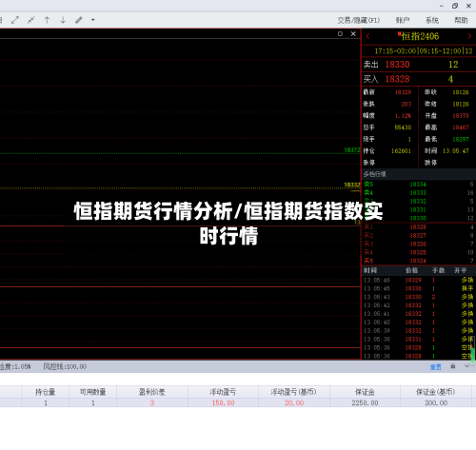The width and height of the screenshot is (476, 450).
Task: Click the 卖4 row at 18333
Action: [419, 193]
